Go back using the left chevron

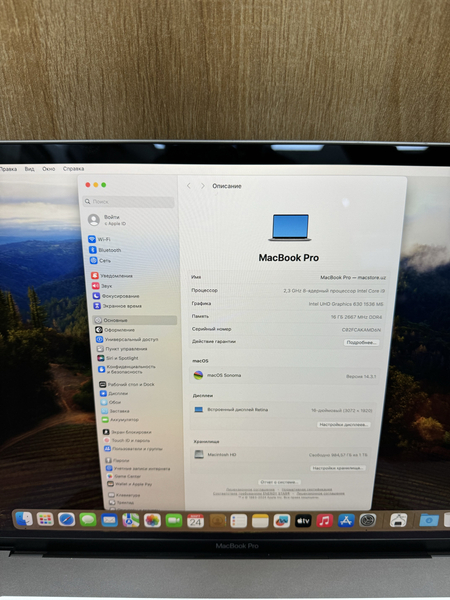[189, 186]
